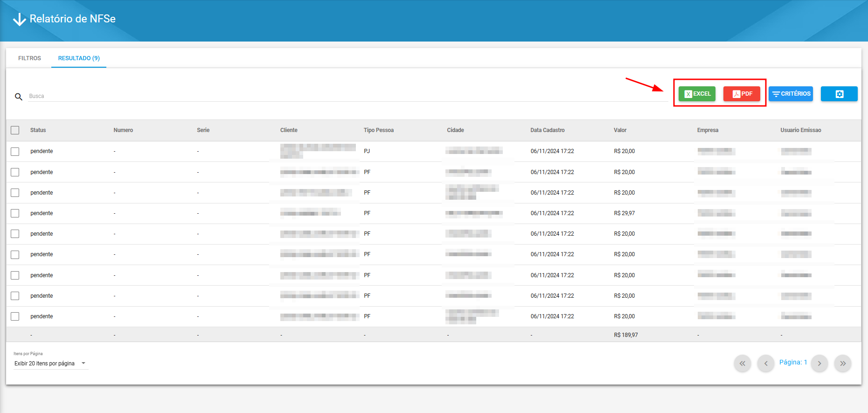Sort by the Tipo Pessoa column header
Image resolution: width=868 pixels, height=413 pixels.
tap(379, 130)
